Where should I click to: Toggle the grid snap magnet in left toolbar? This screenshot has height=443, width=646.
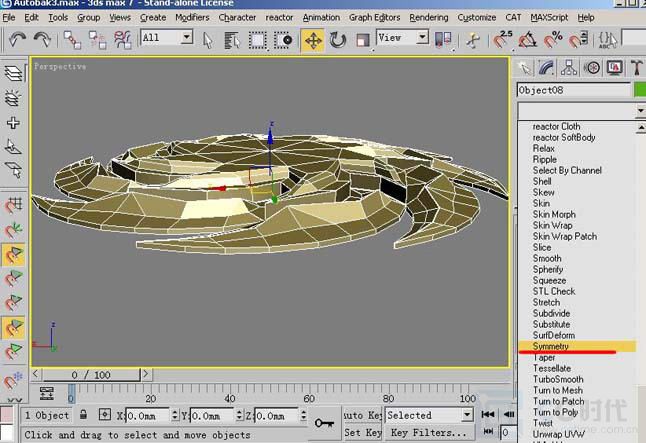(13, 205)
